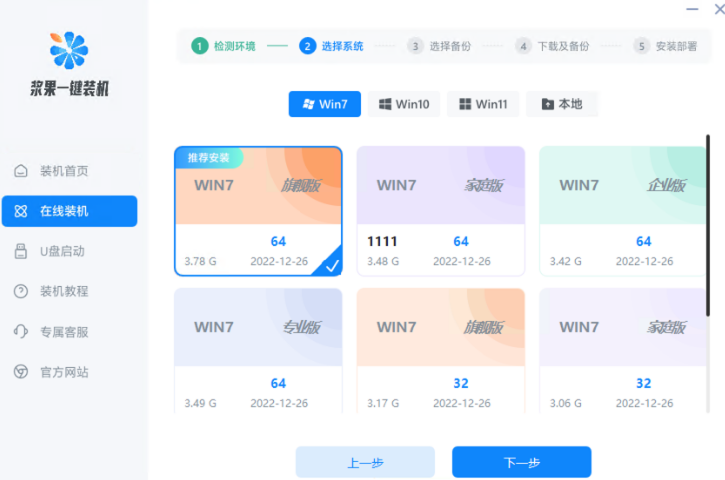Click the 3.42 G size text
Screen dimensions: 725x480
point(565,261)
